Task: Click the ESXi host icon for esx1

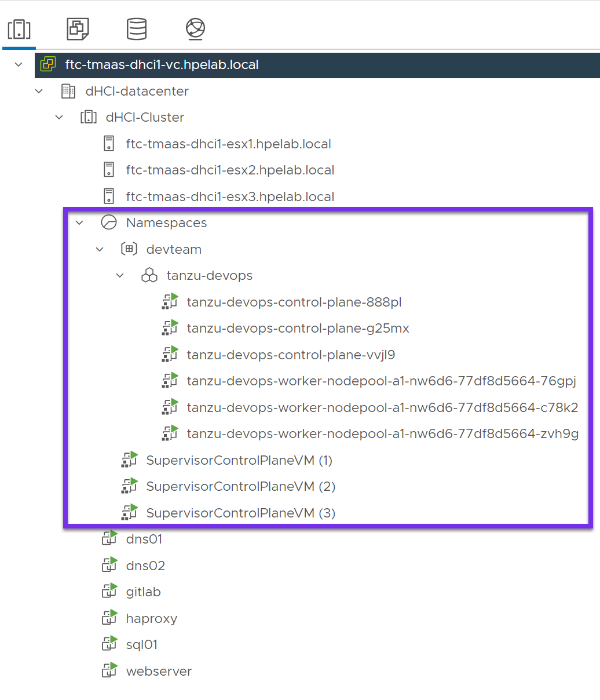Action: point(109,144)
